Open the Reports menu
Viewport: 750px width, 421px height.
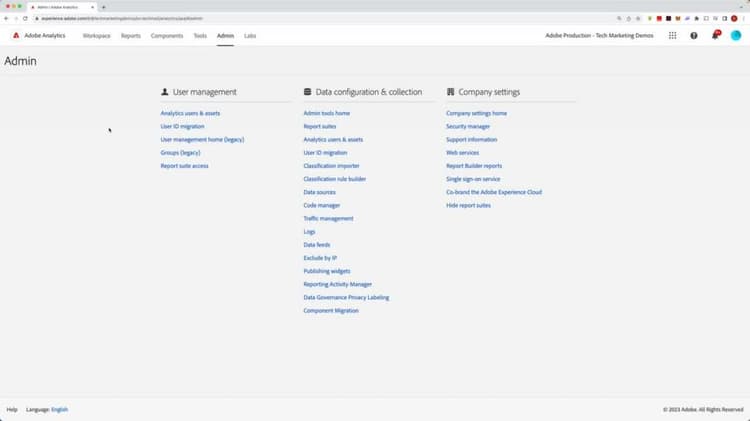pyautogui.click(x=131, y=36)
